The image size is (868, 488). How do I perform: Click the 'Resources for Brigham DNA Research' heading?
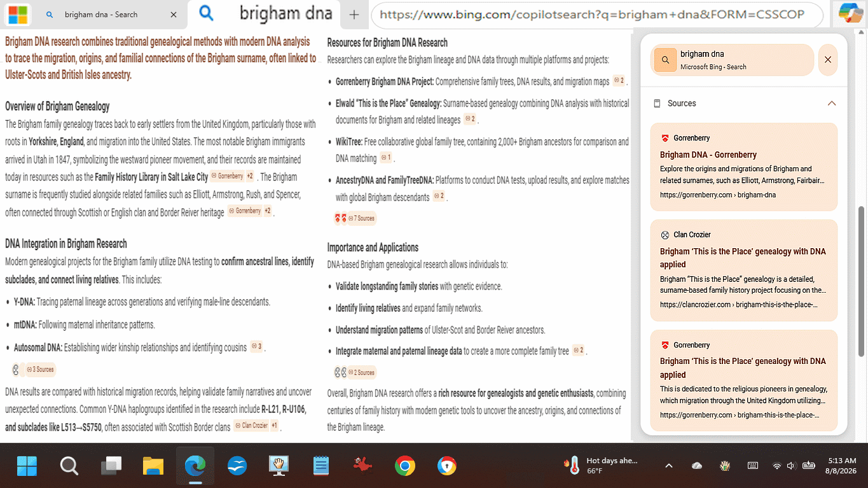pos(387,43)
